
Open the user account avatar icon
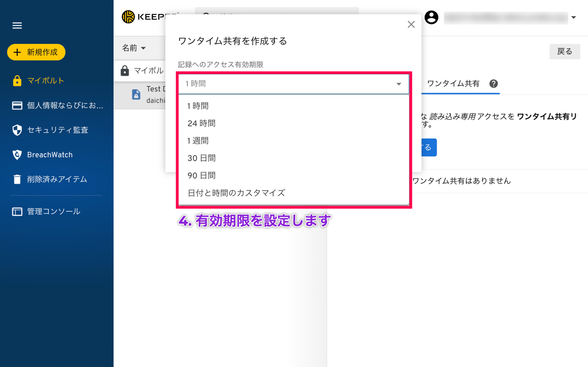coord(432,18)
